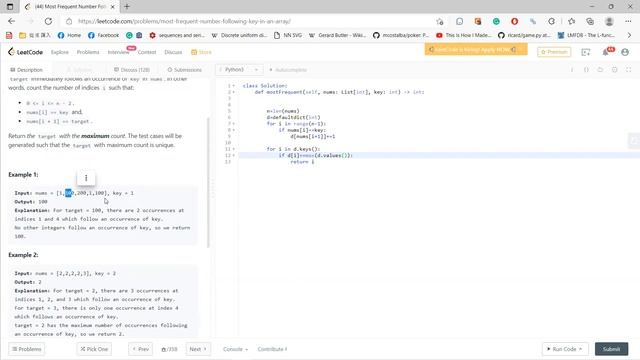Toggle fullscreen editor icon

pyautogui.click(x=629, y=70)
